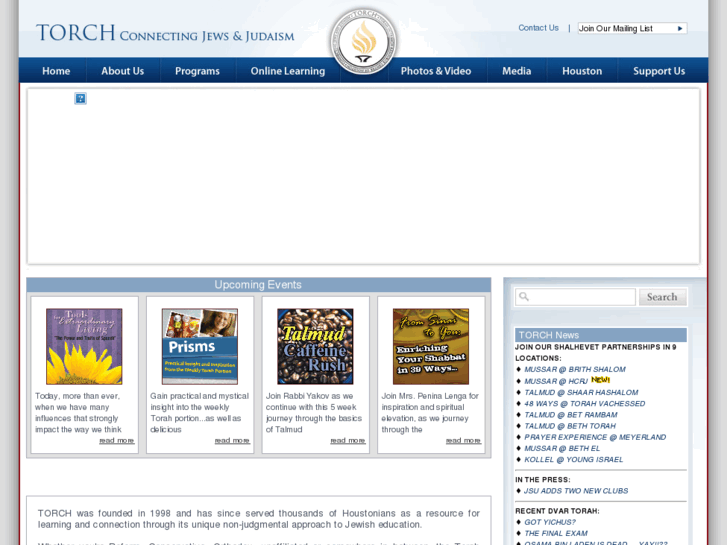
Task: Click the broken image placeholder icon
Action: (x=80, y=98)
